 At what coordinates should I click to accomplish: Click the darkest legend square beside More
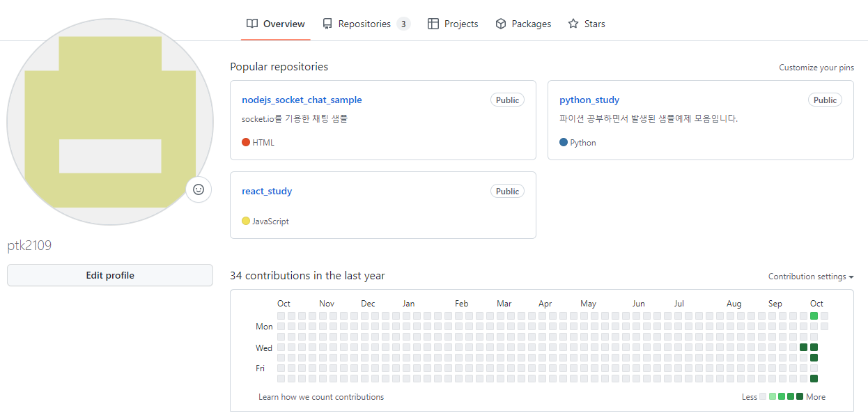click(x=800, y=396)
